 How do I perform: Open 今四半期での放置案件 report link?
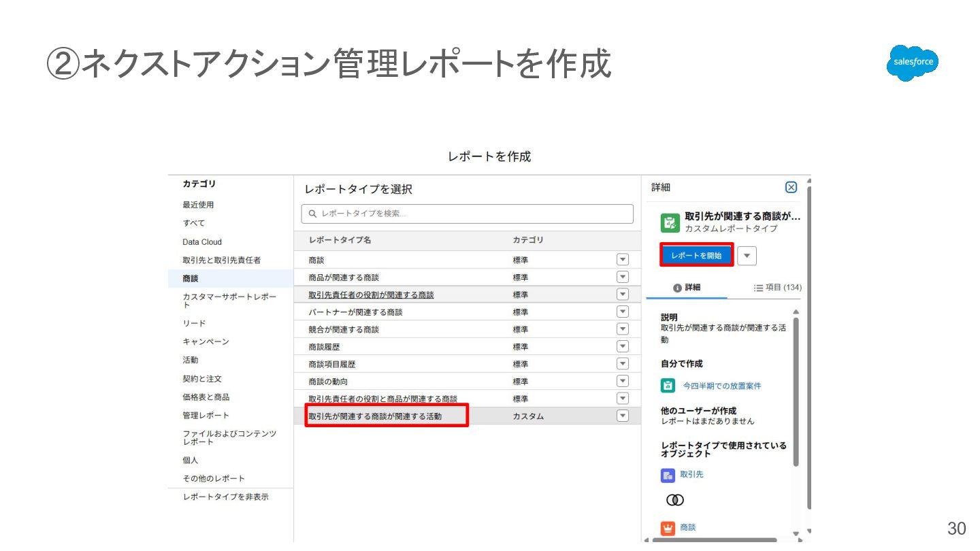722,386
